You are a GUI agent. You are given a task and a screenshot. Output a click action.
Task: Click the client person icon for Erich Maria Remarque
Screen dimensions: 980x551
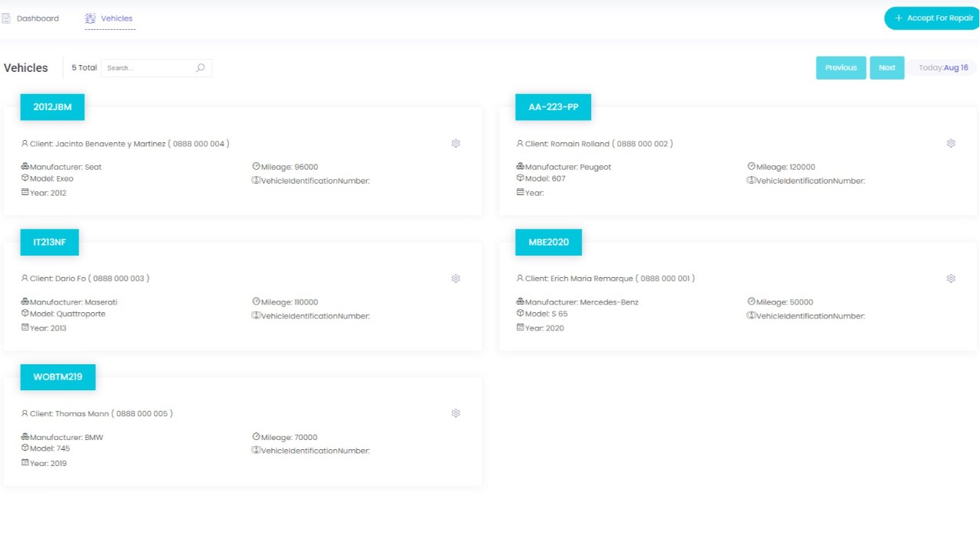(520, 279)
